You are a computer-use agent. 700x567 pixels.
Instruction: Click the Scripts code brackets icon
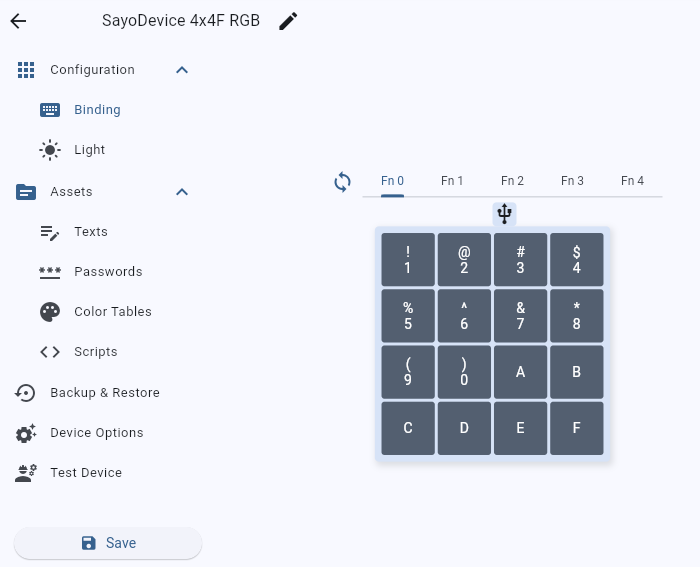(50, 352)
